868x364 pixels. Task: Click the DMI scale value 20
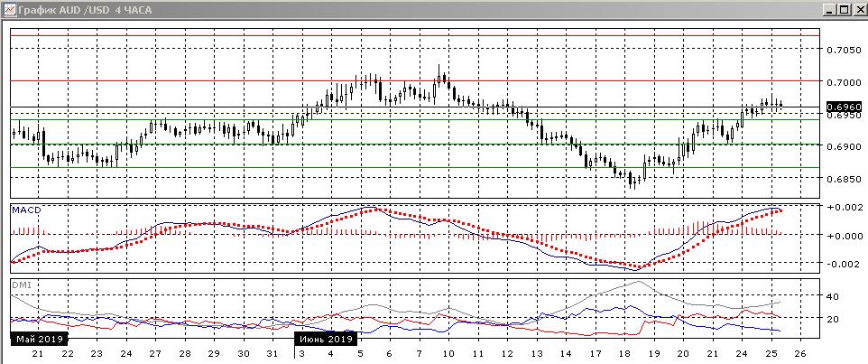pos(833,319)
